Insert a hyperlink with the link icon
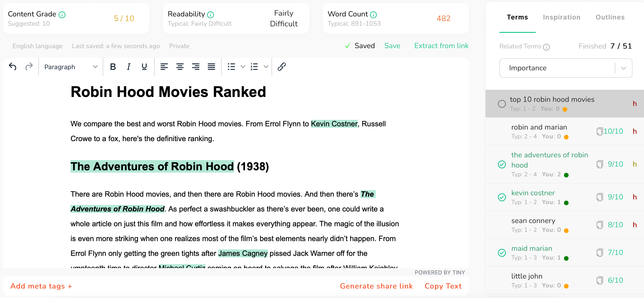This screenshot has height=298, width=644. pos(282,67)
